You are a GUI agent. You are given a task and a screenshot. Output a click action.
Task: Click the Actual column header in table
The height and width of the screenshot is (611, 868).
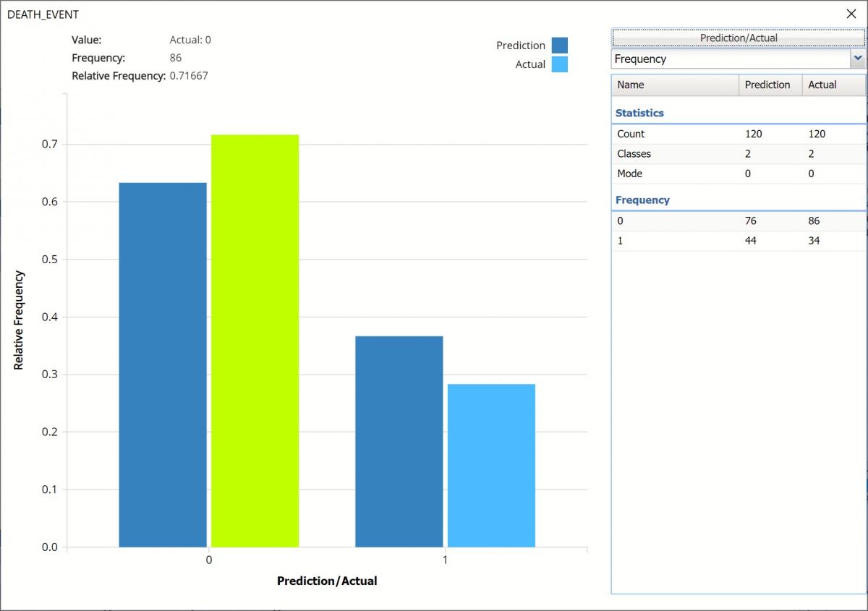click(x=833, y=85)
